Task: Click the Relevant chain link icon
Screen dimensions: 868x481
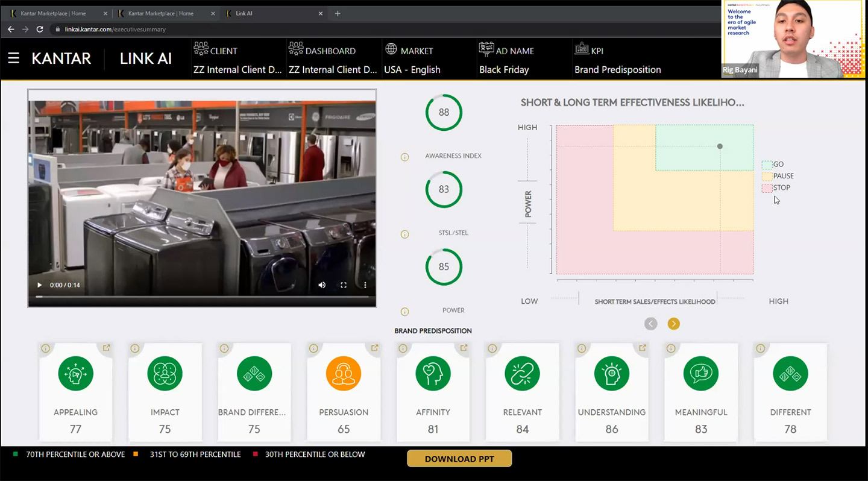Action: click(522, 373)
